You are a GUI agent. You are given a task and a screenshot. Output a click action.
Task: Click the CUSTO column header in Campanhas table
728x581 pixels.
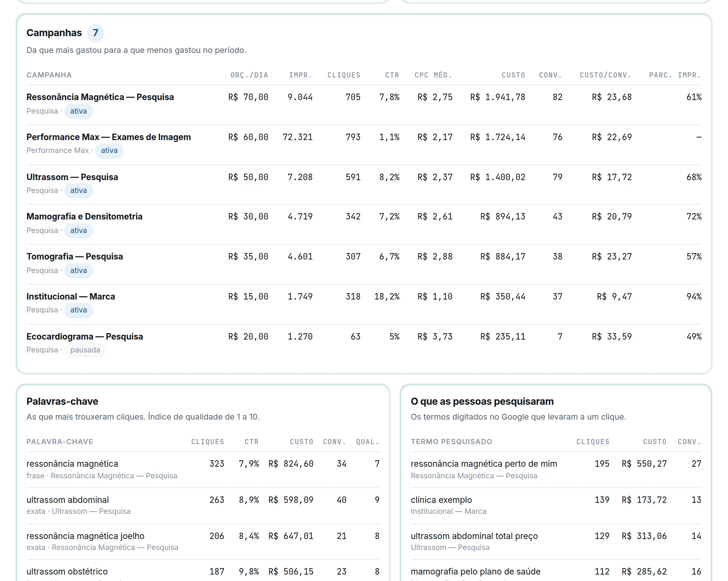point(513,75)
